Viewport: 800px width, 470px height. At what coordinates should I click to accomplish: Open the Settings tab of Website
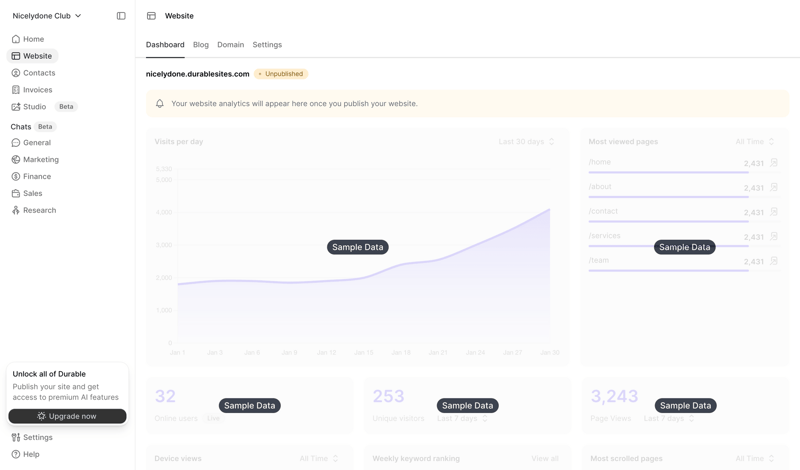coord(267,45)
